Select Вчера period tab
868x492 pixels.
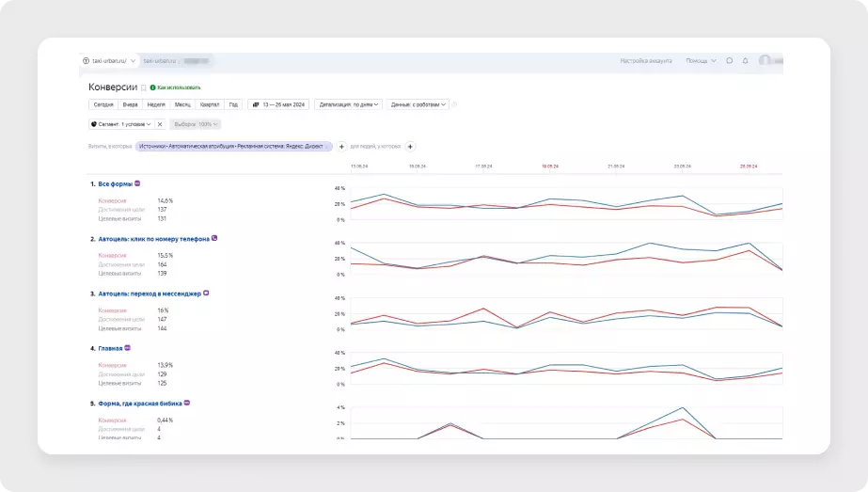(x=130, y=104)
